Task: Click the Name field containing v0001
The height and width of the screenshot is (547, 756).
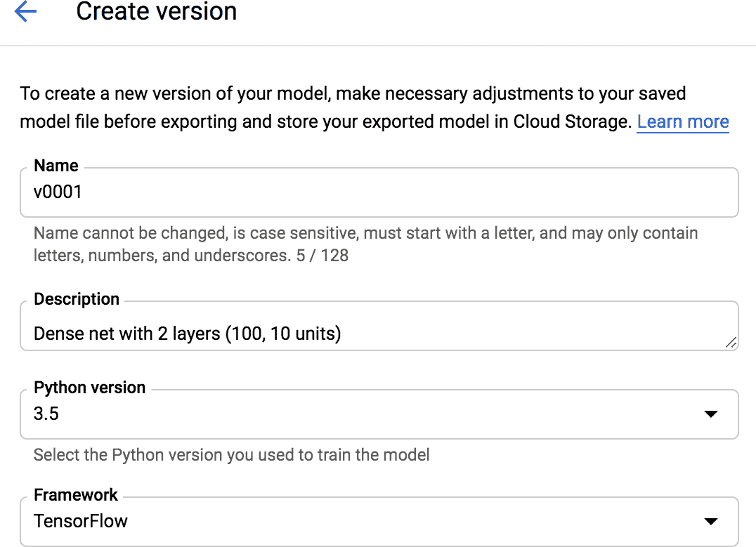Action: tap(378, 192)
